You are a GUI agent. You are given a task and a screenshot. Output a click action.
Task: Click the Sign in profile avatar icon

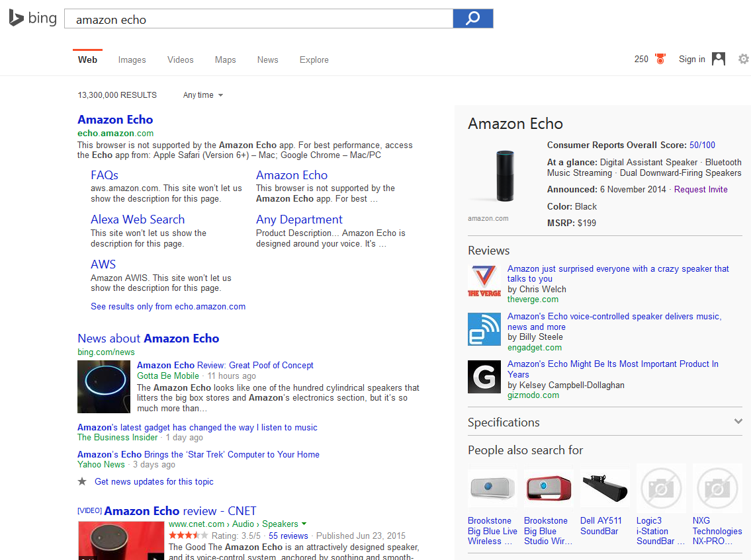click(719, 59)
